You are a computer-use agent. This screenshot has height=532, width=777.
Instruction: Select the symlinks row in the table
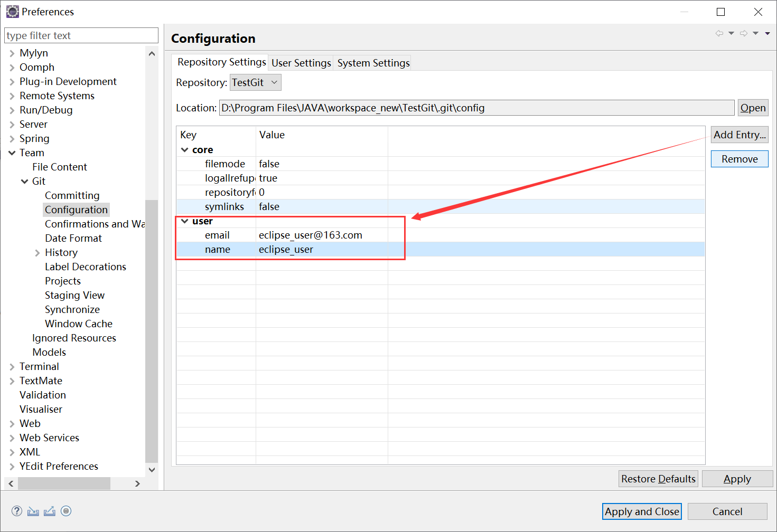click(441, 206)
